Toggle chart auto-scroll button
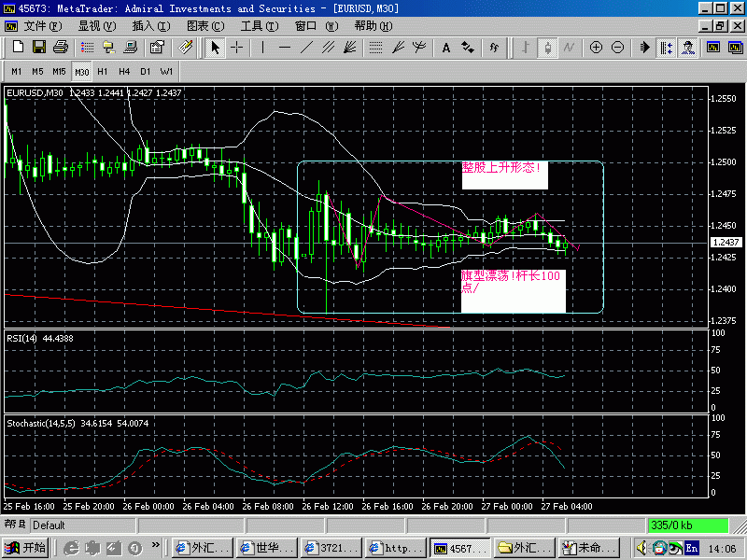This screenshot has height=560, width=747. pyautogui.click(x=644, y=48)
